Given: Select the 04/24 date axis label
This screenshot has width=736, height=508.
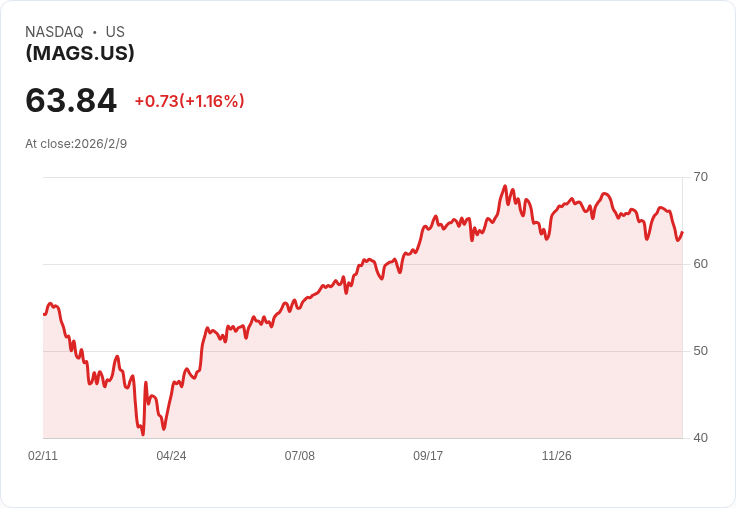Looking at the screenshot, I should point(171,456).
